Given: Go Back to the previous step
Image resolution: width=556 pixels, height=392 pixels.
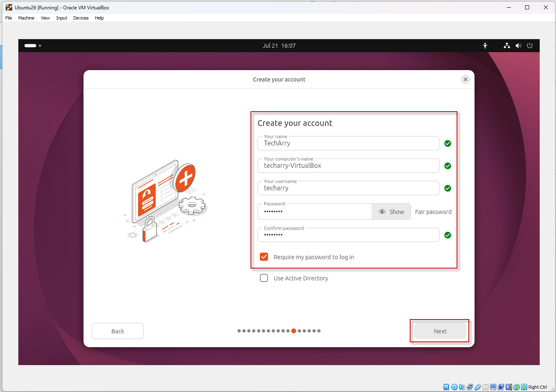Looking at the screenshot, I should click(118, 331).
